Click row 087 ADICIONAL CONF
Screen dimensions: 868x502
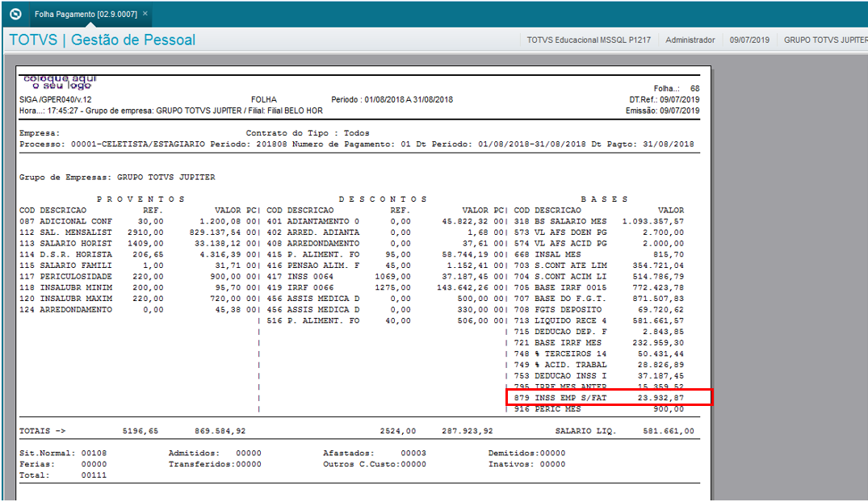tap(139, 221)
